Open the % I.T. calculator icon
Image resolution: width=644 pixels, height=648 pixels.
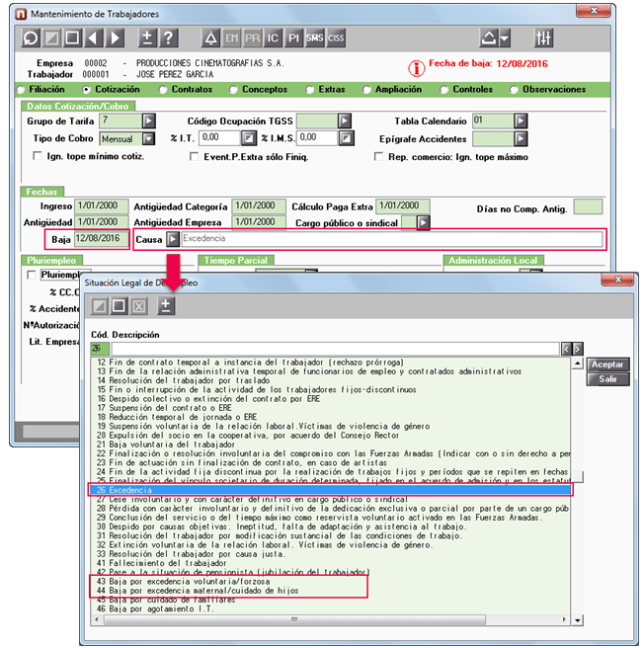click(248, 138)
